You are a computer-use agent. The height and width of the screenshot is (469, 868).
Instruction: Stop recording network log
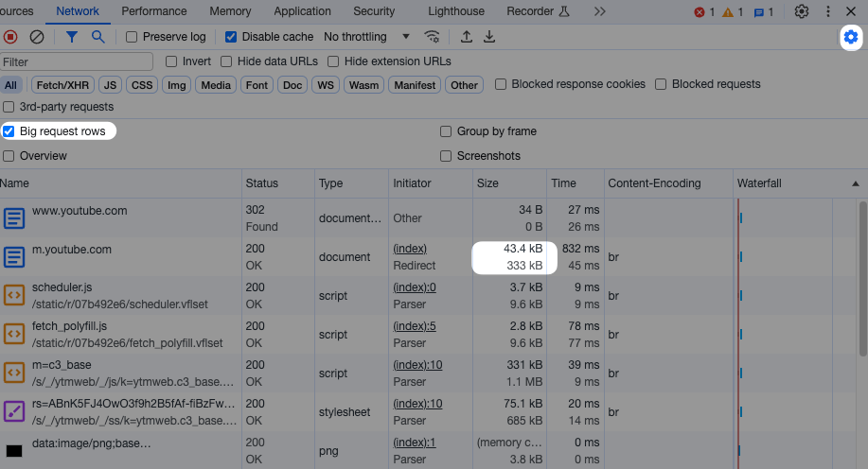(10, 37)
